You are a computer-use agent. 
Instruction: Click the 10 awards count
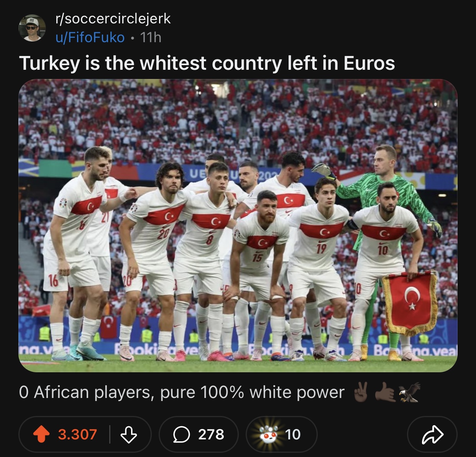point(293,434)
